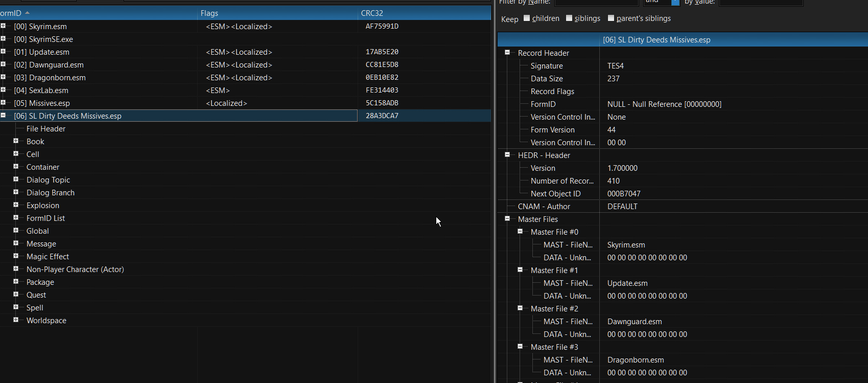
Task: Click the CRC32 value 0EB10E82
Action: [382, 77]
